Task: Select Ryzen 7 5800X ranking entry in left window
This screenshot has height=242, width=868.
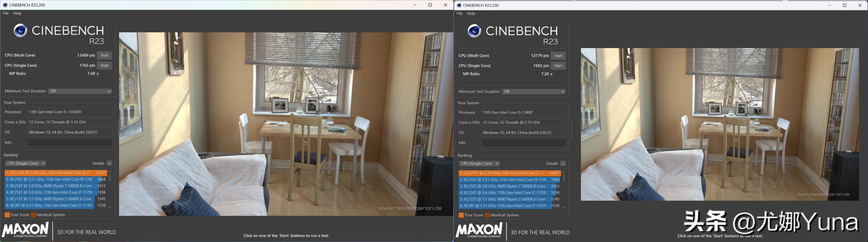Action: (x=49, y=186)
